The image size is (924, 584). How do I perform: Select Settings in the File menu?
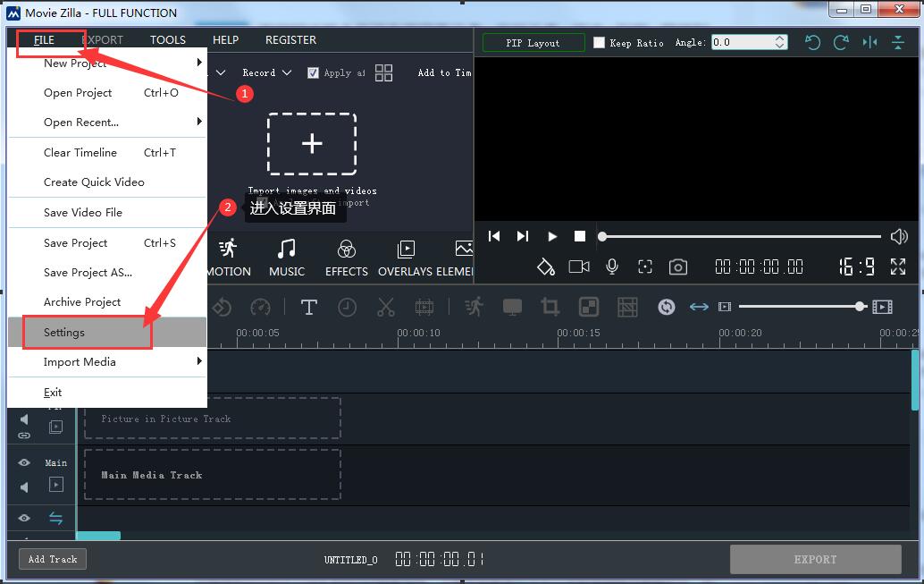point(107,332)
